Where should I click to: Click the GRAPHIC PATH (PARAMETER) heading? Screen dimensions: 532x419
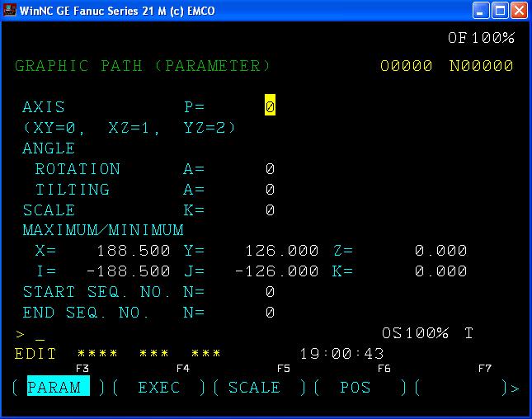click(143, 66)
